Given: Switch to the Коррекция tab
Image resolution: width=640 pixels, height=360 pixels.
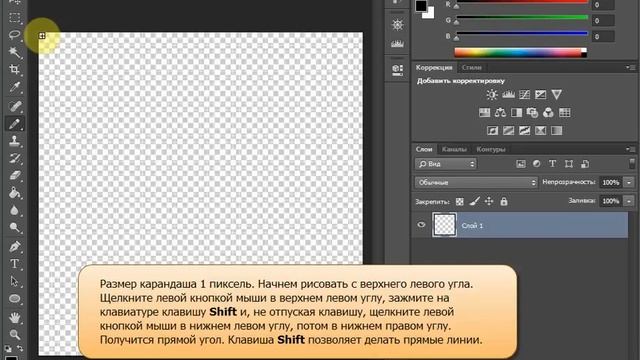Looking at the screenshot, I should tap(434, 67).
